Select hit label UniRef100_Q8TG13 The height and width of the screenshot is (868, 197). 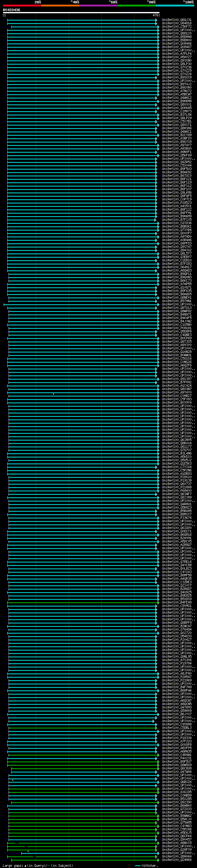(177, 308)
